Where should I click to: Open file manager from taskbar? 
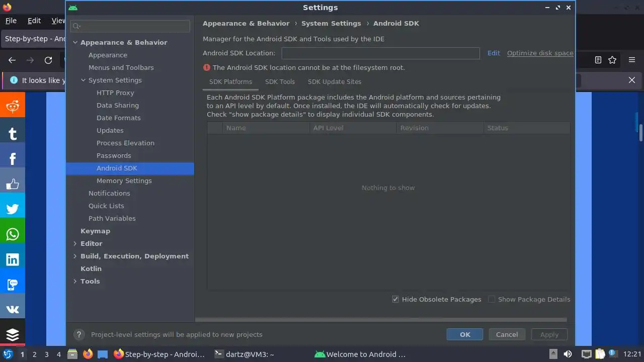pos(72,354)
